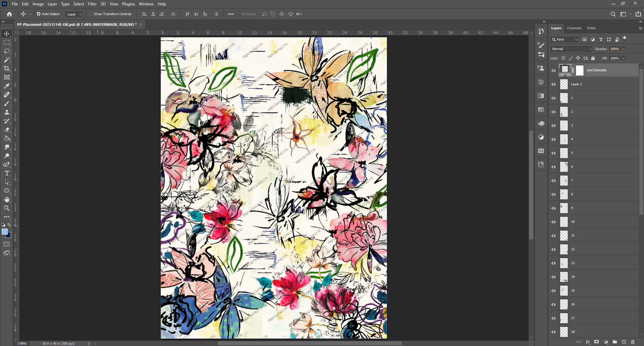Viewport: 644px width, 346px height.
Task: Click the Create new group folder button
Action: 615,342
